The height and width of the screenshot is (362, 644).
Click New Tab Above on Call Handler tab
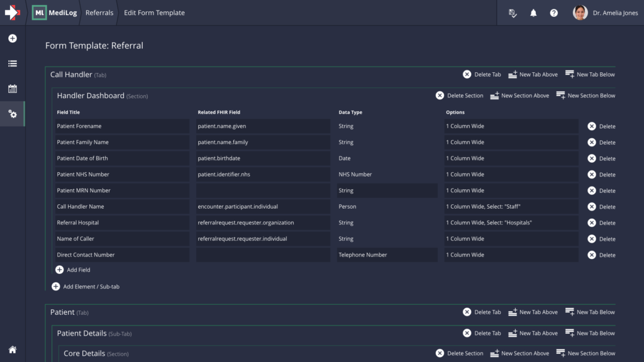533,74
